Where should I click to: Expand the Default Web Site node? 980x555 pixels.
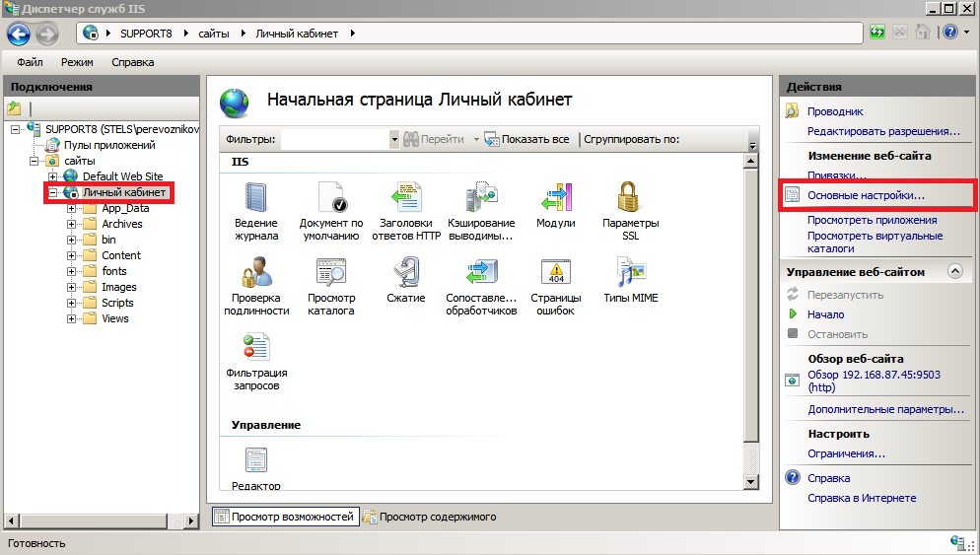pos(52,176)
